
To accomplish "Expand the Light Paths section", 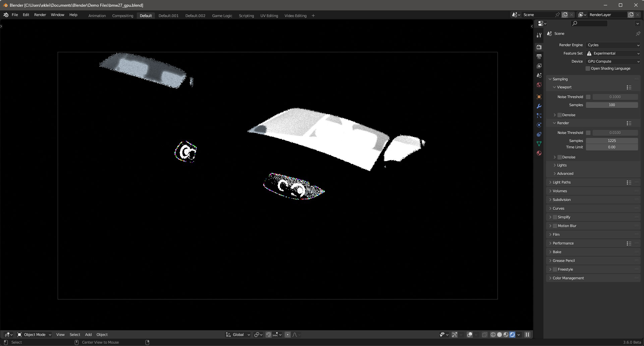I will (561, 182).
